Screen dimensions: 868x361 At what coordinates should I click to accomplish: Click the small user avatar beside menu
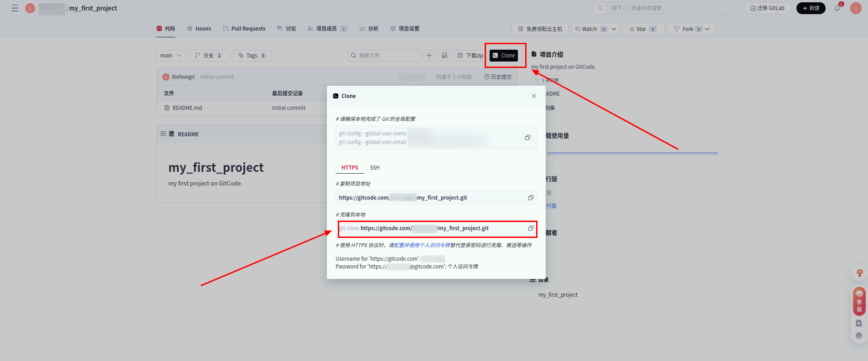click(30, 8)
